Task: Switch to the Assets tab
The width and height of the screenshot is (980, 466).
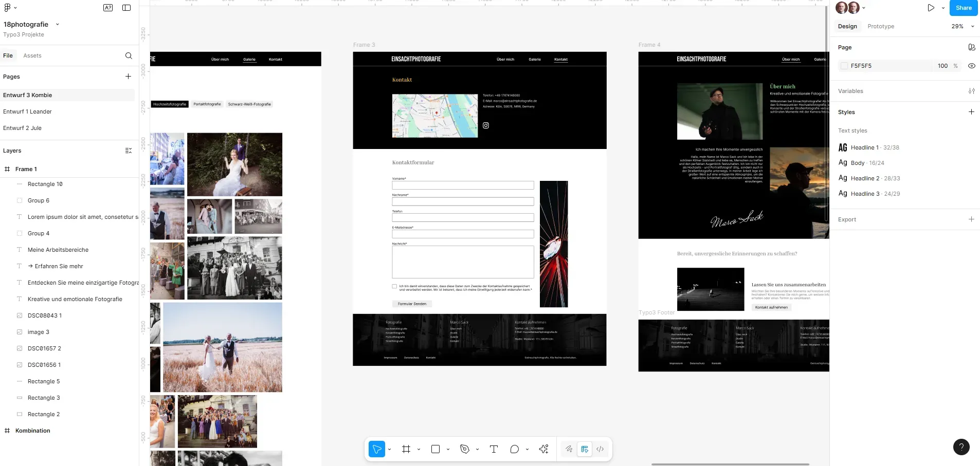Action: [32, 55]
